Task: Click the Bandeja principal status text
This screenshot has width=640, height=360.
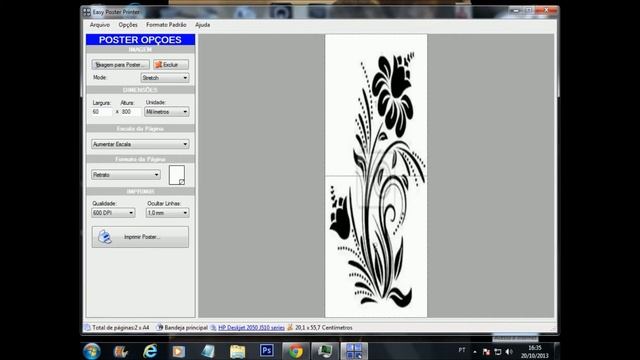Action: (186, 327)
